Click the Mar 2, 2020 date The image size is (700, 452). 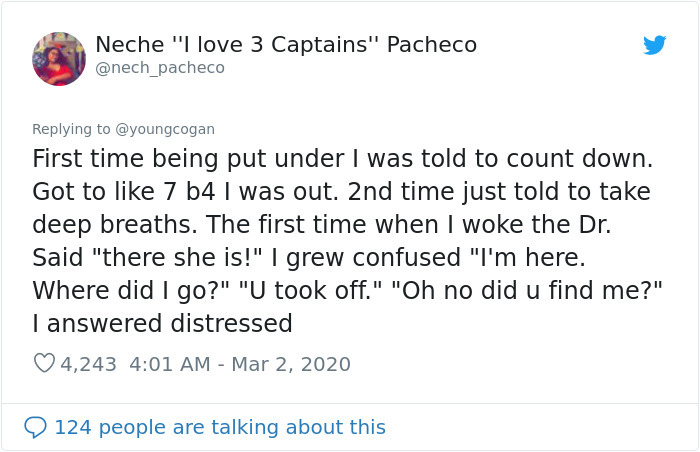pos(291,364)
